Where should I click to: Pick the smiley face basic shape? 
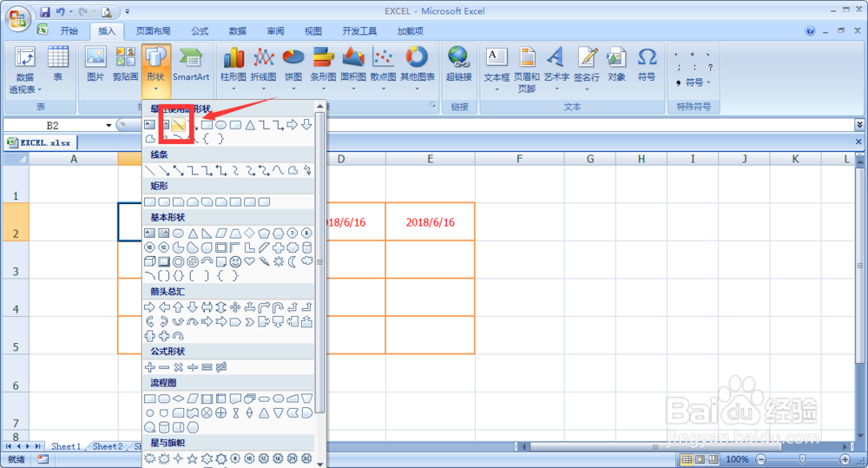point(235,261)
